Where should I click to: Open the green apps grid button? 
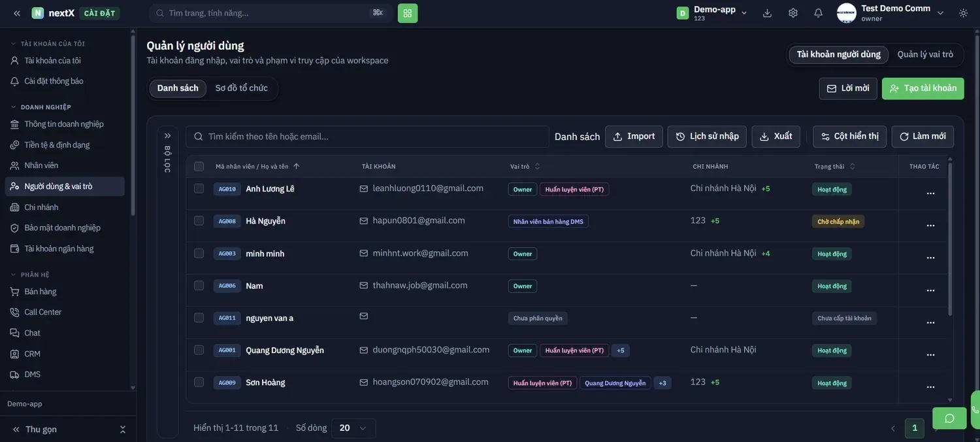(x=408, y=13)
